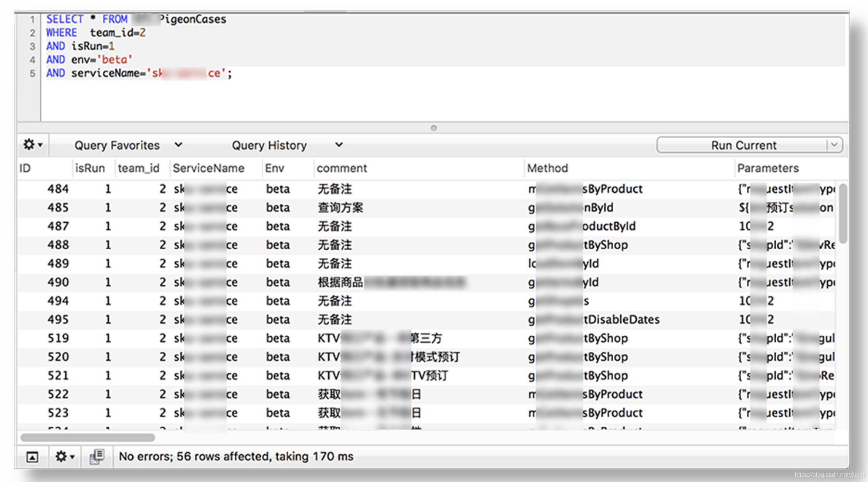Click line number 5 in the editor gutter
The height and width of the screenshot is (482, 868).
(32, 73)
